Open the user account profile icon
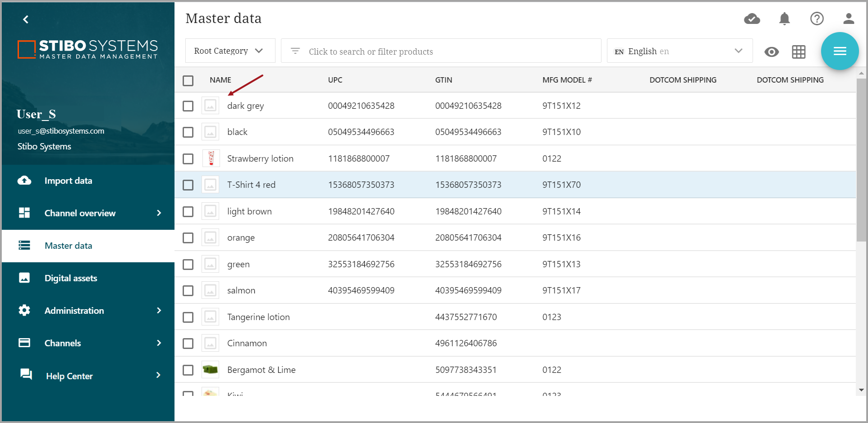The width and height of the screenshot is (868, 423). coord(849,19)
